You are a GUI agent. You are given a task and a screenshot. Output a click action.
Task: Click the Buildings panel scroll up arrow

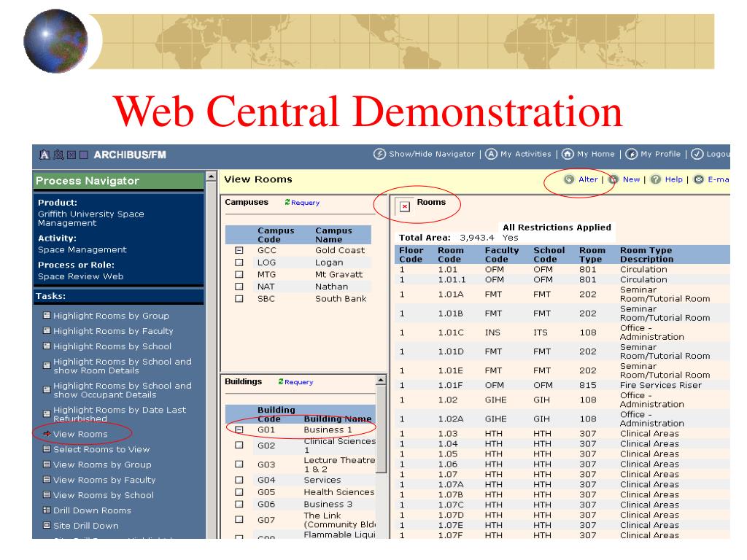point(381,380)
